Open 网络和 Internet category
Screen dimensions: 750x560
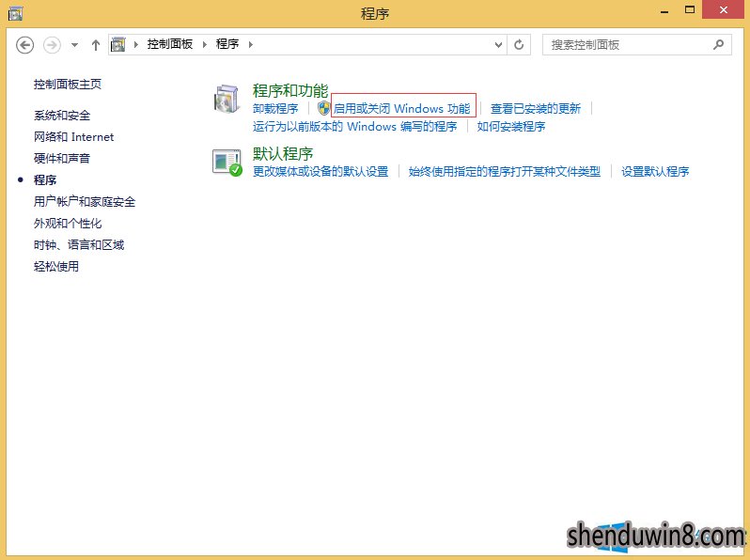coord(73,137)
